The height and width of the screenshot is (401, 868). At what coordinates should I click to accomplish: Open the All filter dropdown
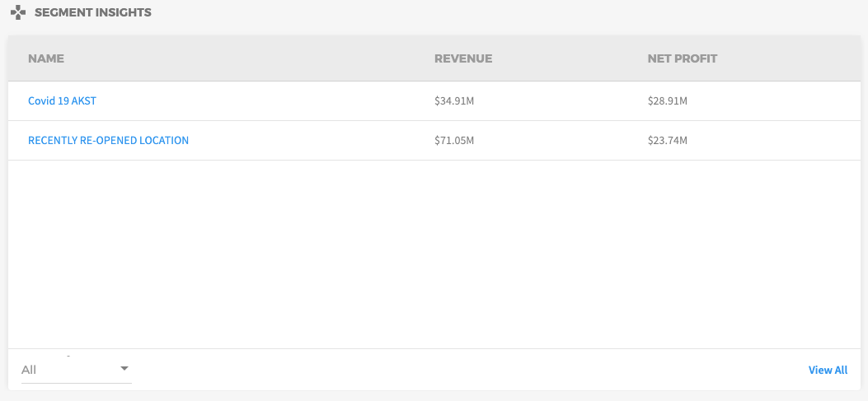[77, 370]
